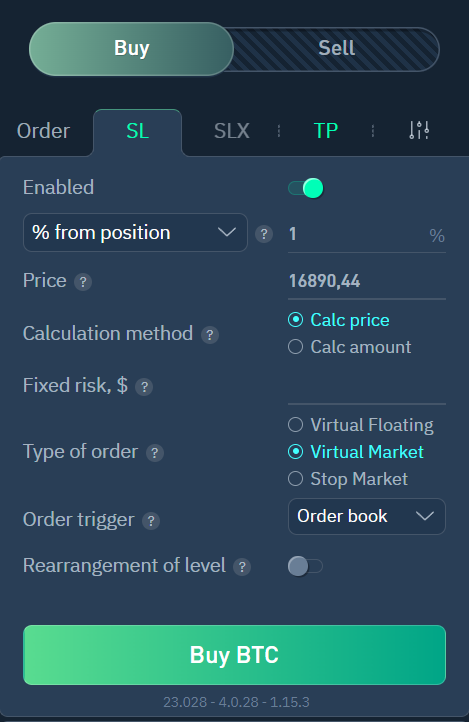
Task: Open the SLX tab
Action: [x=232, y=131]
